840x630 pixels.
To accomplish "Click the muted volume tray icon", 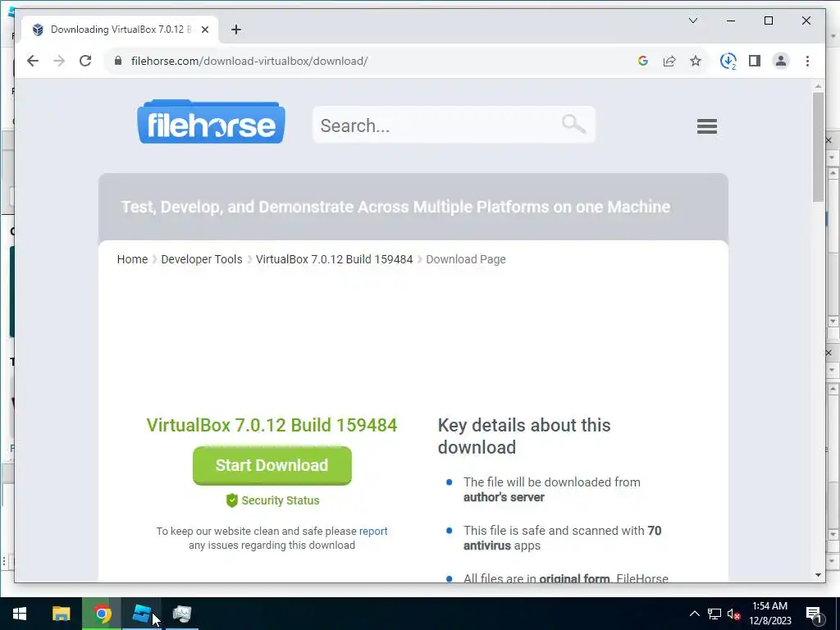I will 734,614.
